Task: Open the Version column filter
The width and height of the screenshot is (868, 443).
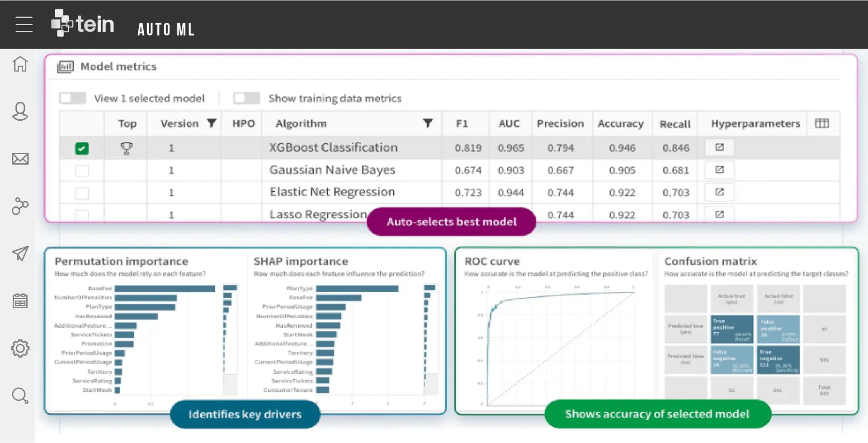Action: pos(211,123)
